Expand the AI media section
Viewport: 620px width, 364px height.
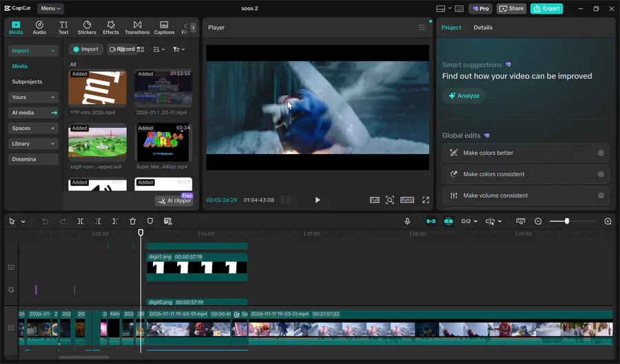33,113
